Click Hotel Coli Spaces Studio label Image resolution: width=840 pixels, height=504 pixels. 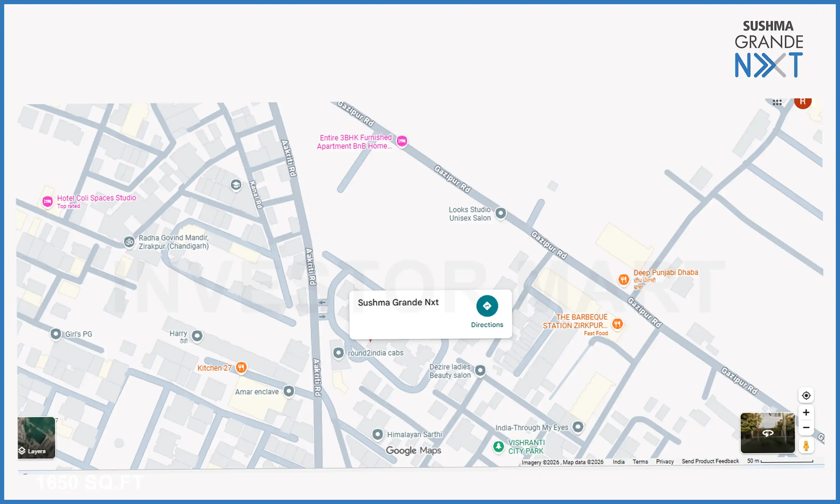96,198
